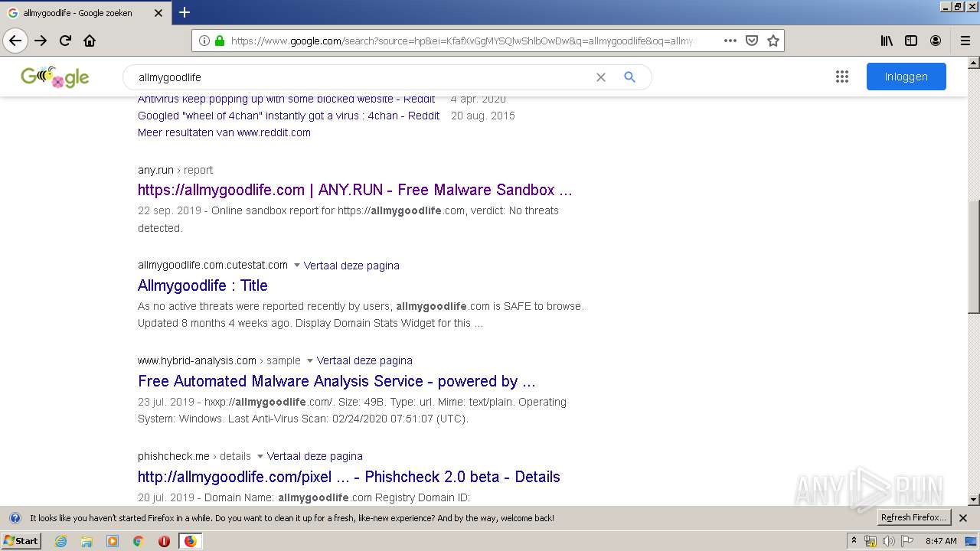Click the notification bar question mark icon

pyautogui.click(x=15, y=518)
